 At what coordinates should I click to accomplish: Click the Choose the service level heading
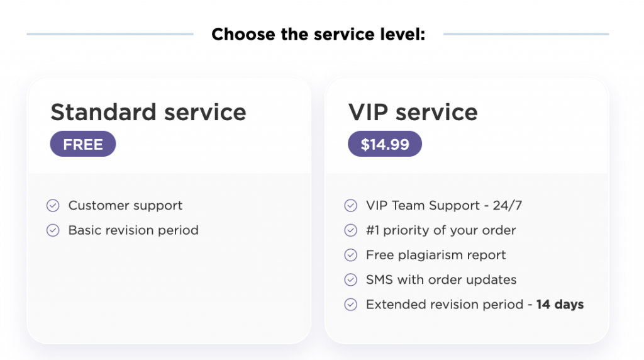point(318,34)
